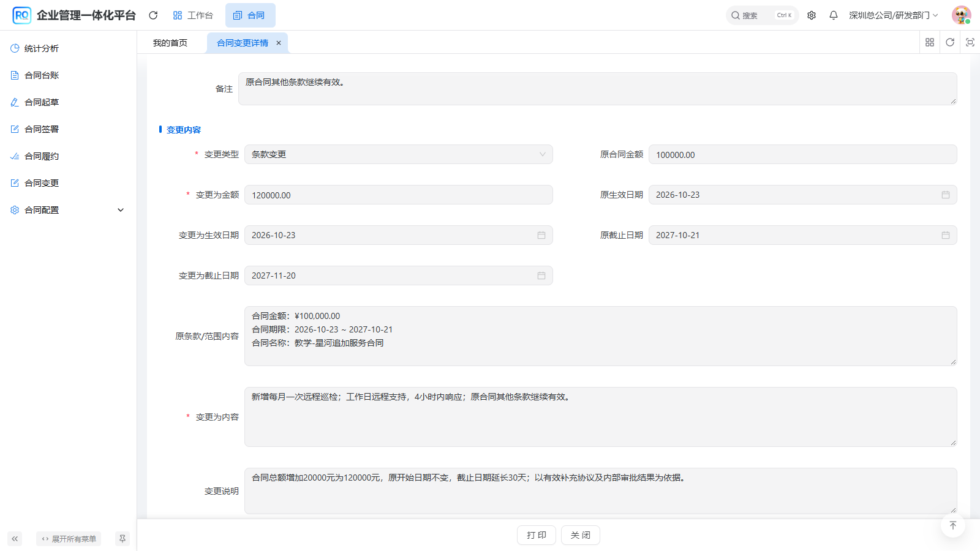Refresh the current tab page
Viewport: 980px width, 551px height.
[x=950, y=42]
